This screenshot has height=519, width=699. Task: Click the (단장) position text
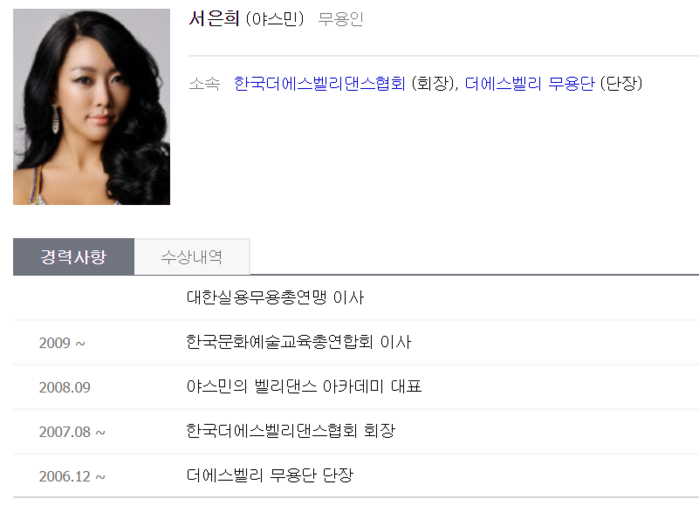[x=621, y=83]
